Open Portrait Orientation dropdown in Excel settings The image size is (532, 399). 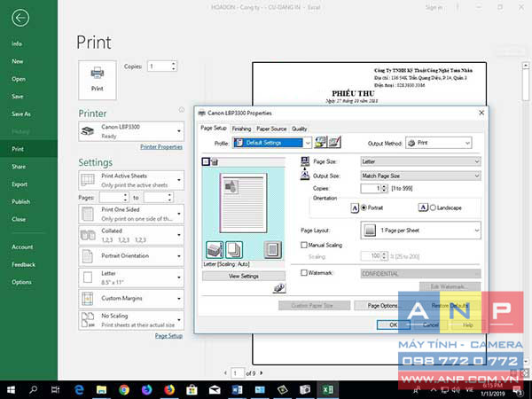[x=131, y=256]
